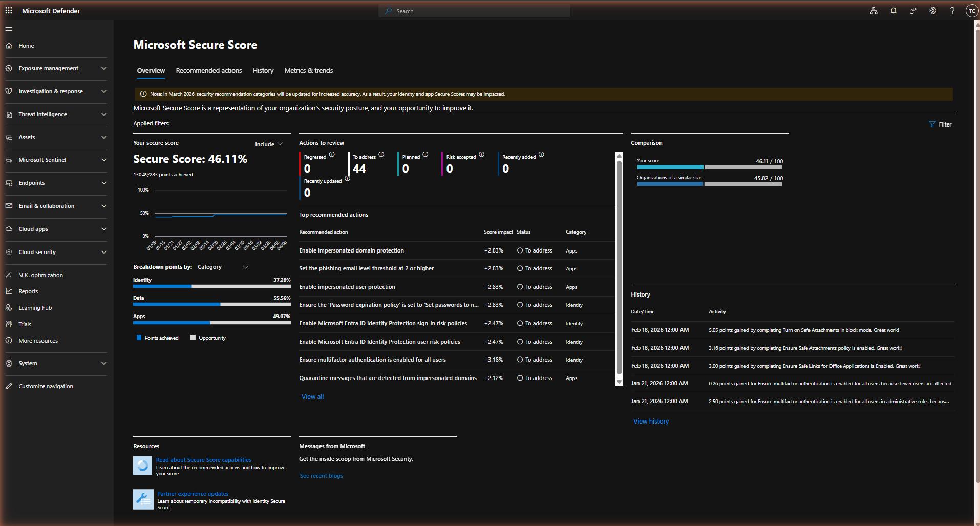Go to Home in sidebar
Viewport: 980px width, 526px height.
click(26, 46)
